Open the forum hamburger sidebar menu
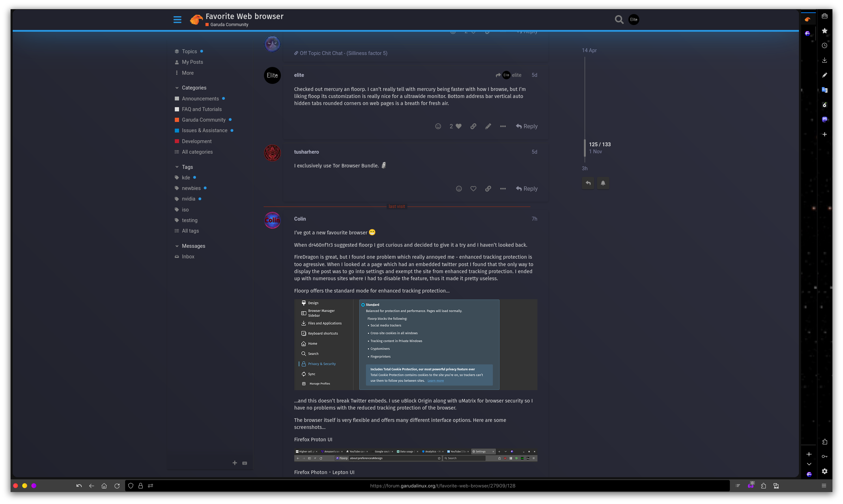Screen dimensions: 843x504 pyautogui.click(x=177, y=20)
